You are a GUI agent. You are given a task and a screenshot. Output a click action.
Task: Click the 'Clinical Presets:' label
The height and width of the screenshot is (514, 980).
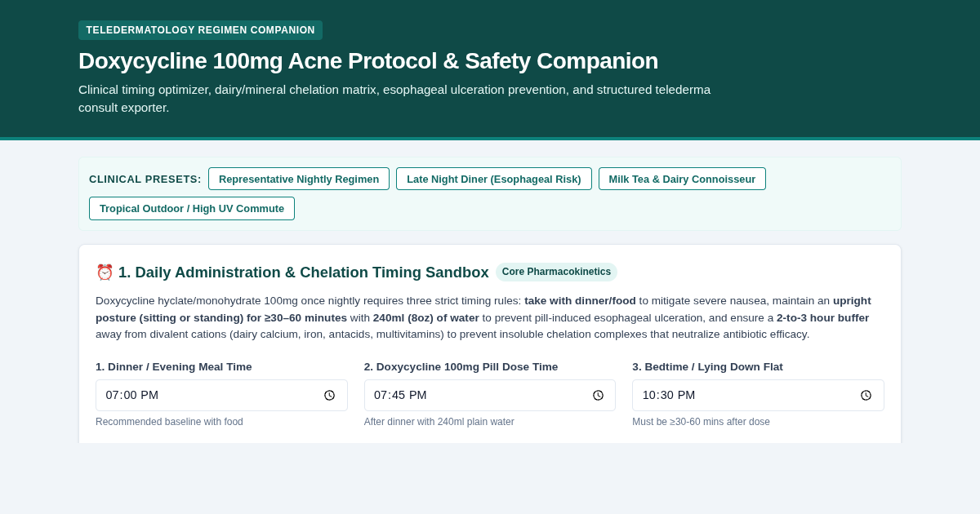point(145,179)
